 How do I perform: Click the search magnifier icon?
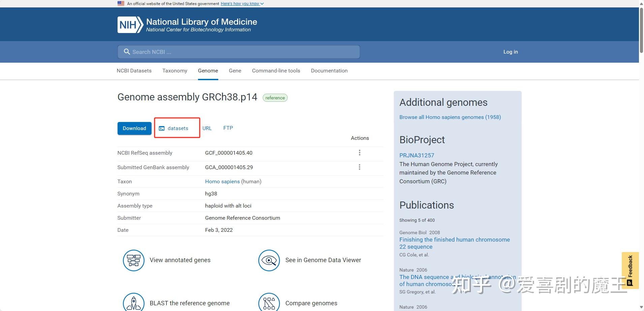127,52
